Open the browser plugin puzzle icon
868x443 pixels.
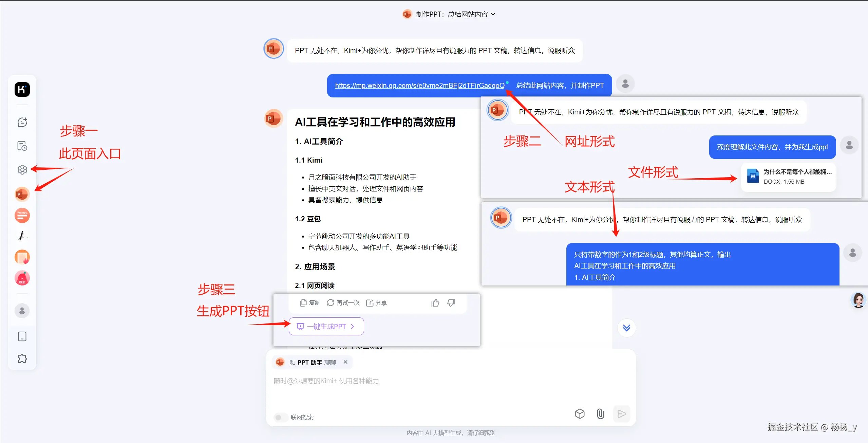pos(22,358)
